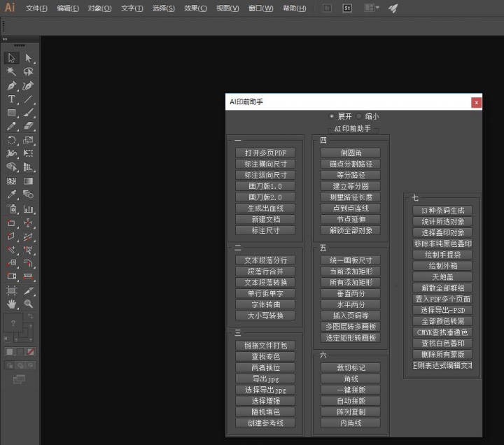
Task: Select the 缩小 radio button
Action: pos(360,116)
